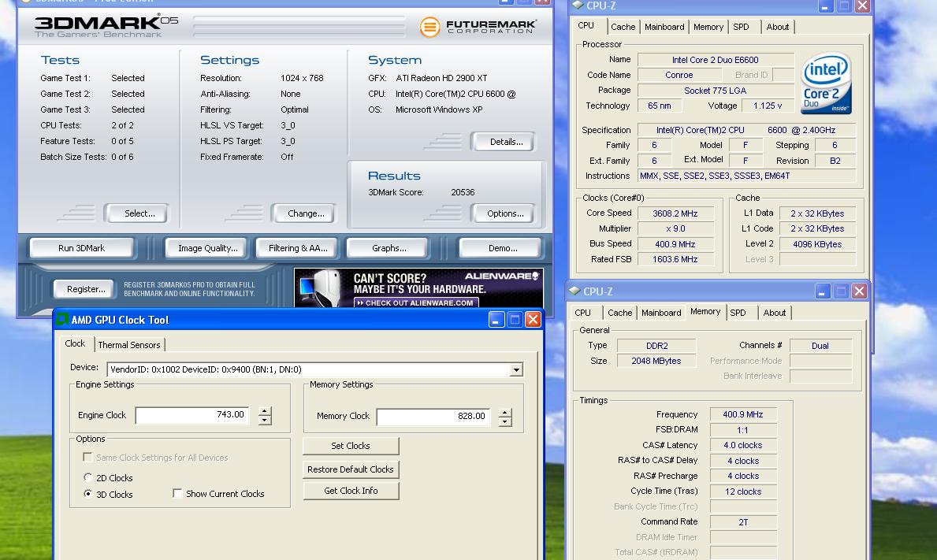Open About tab in upper CPU-Z window
The image size is (937, 560).
coord(778,27)
